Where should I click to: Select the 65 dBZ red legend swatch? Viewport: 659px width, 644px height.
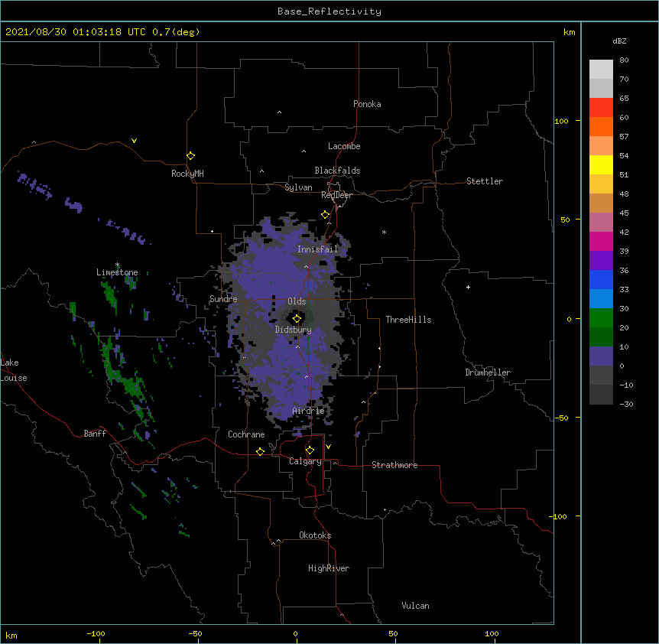(x=601, y=108)
